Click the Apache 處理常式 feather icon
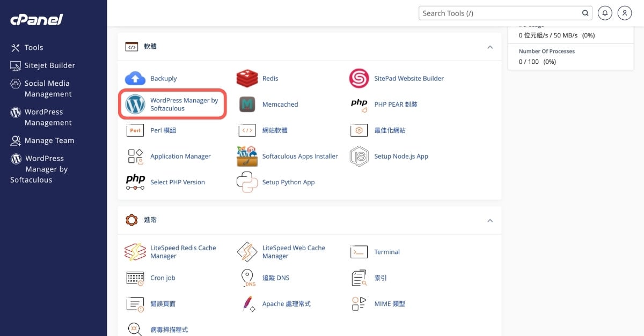The width and height of the screenshot is (644, 336). pyautogui.click(x=247, y=304)
